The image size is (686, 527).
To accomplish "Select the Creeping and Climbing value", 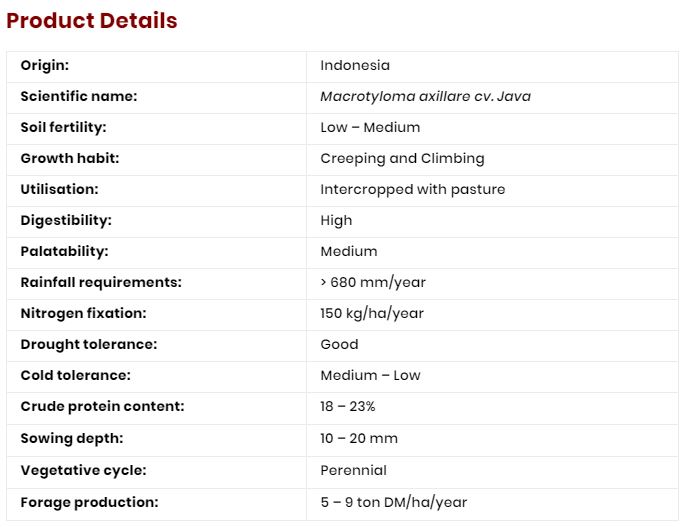I will (402, 158).
